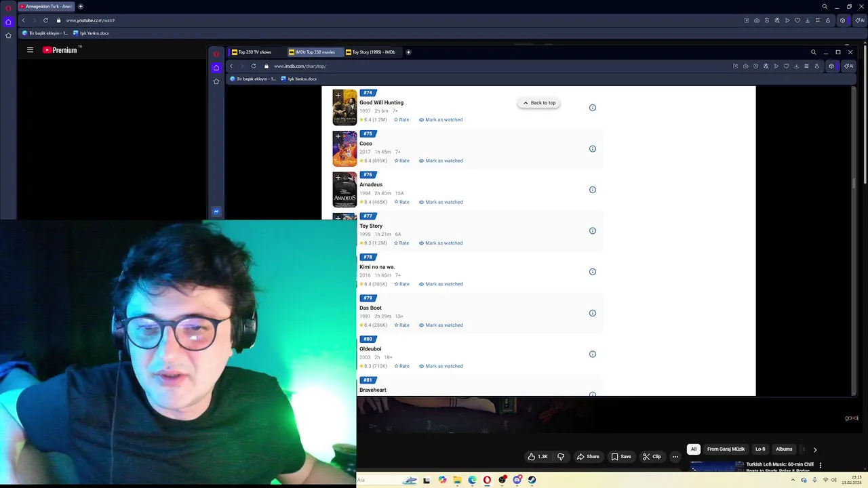Mark Toy Story as watched

(x=441, y=243)
